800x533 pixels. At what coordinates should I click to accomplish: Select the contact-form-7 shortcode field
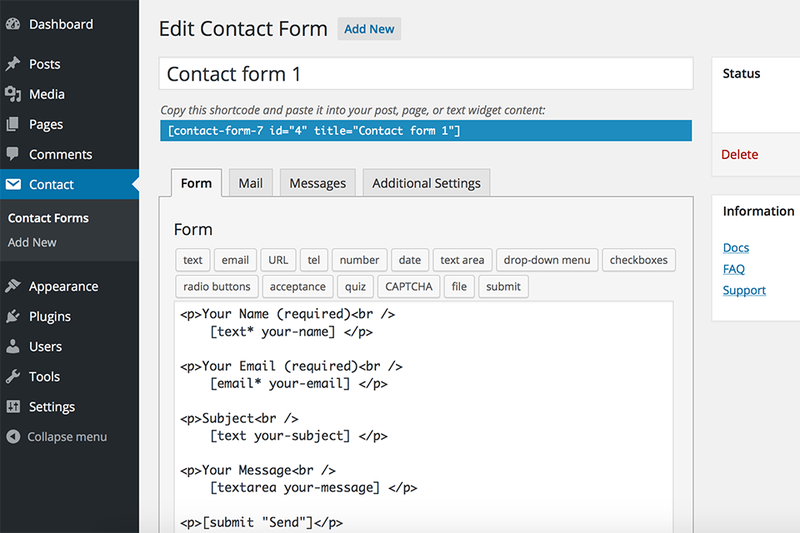coord(426,131)
